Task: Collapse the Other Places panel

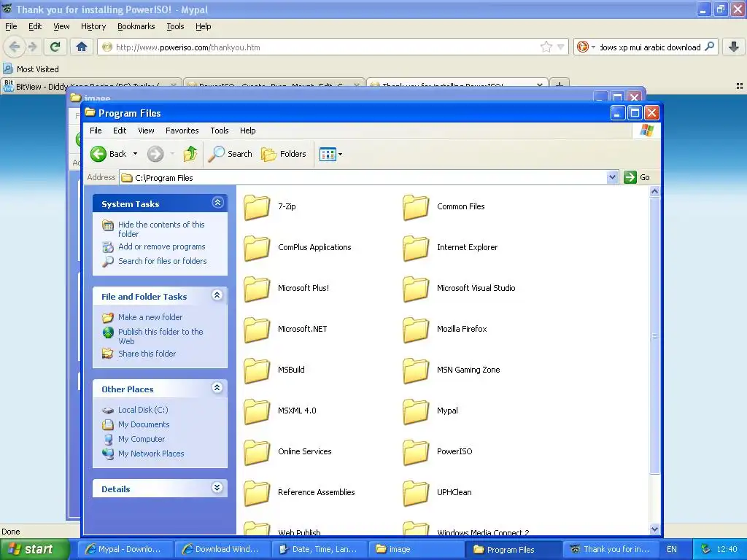Action: 217,388
